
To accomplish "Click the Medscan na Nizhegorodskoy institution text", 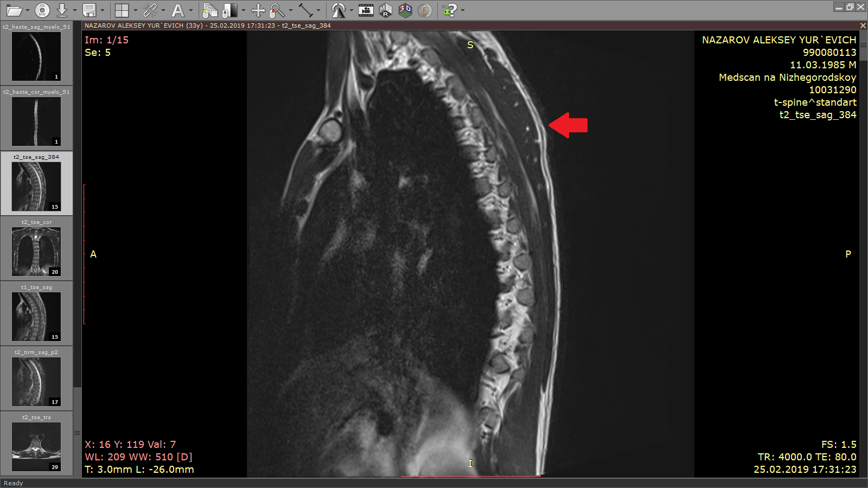I will point(787,78).
